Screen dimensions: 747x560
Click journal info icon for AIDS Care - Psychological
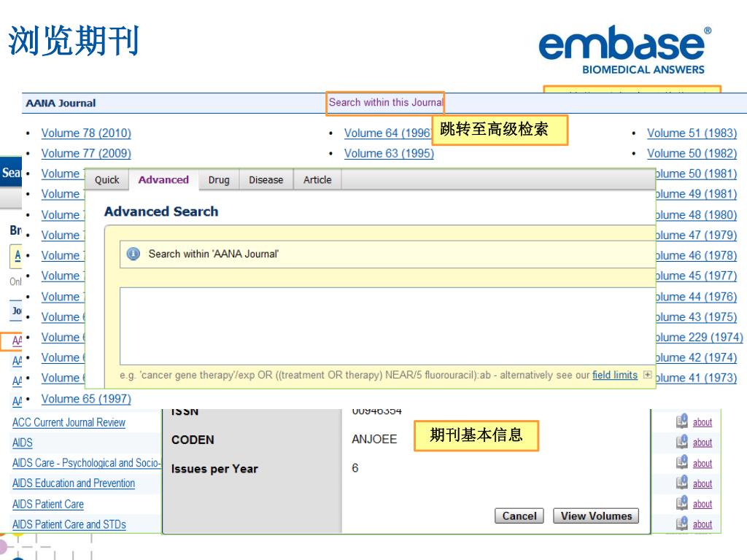pyautogui.click(x=682, y=462)
